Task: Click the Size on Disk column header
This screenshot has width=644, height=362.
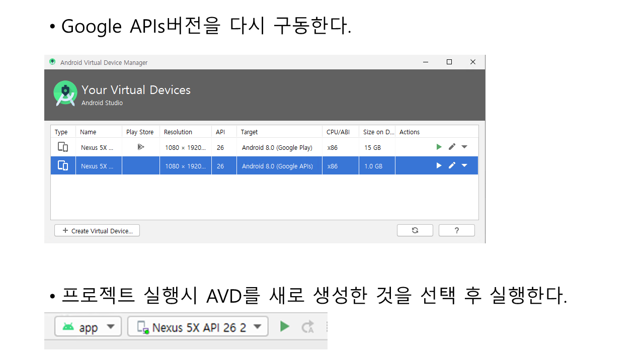Action: (x=376, y=132)
